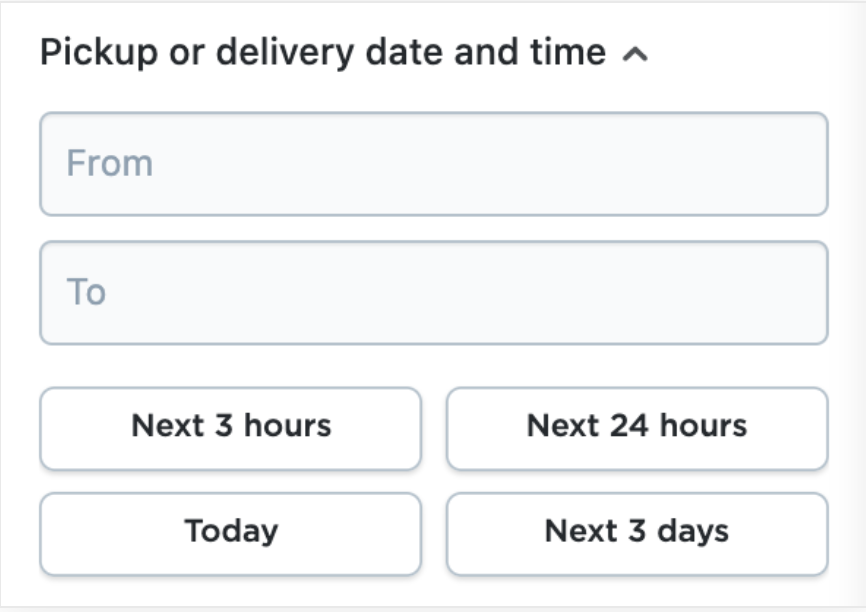This screenshot has height=612, width=866.
Task: Click the To input to set an end time
Action: [x=432, y=290]
